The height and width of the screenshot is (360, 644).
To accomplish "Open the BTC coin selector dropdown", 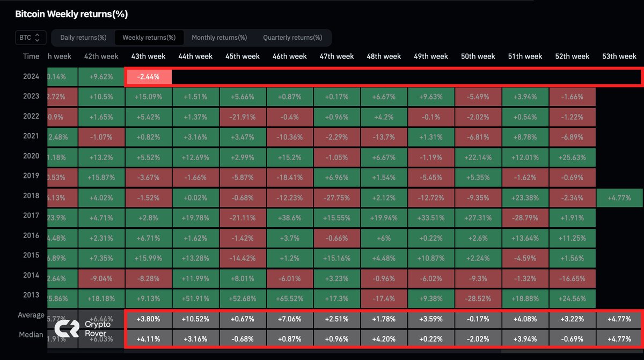I will (30, 38).
